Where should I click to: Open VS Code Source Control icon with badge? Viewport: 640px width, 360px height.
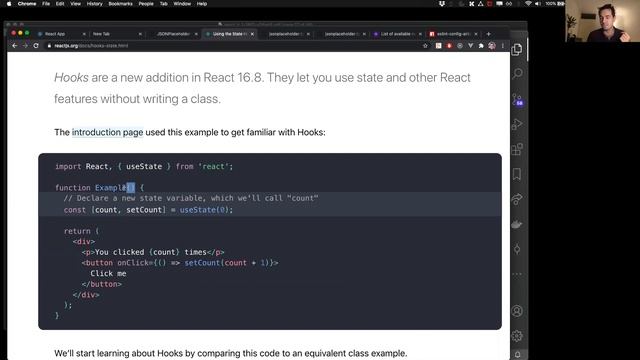pos(517,100)
